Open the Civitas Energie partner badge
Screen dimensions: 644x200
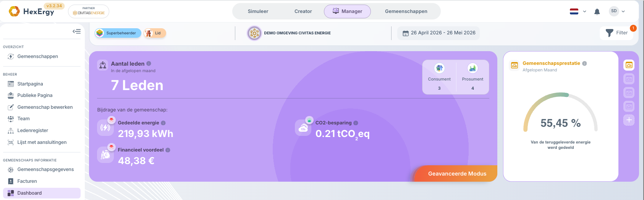[89, 11]
